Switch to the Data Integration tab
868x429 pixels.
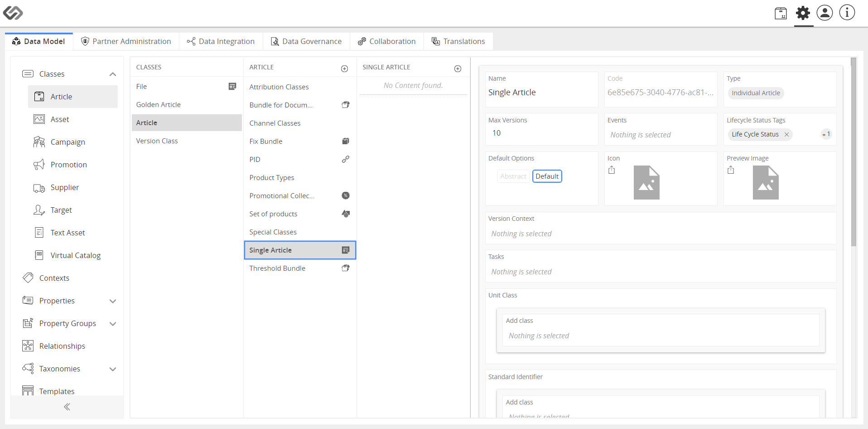click(221, 41)
